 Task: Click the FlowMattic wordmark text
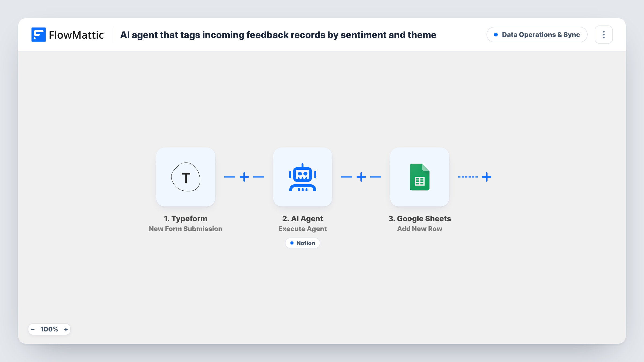coord(76,35)
